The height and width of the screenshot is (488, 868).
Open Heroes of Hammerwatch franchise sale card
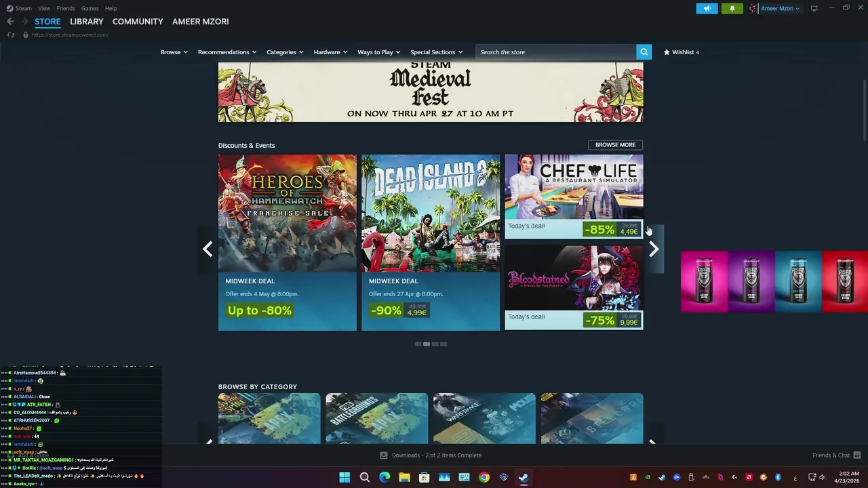click(x=288, y=243)
